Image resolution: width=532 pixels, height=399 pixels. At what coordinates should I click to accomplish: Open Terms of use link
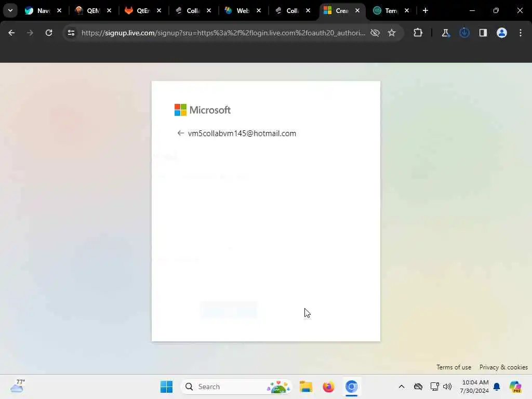(454, 367)
